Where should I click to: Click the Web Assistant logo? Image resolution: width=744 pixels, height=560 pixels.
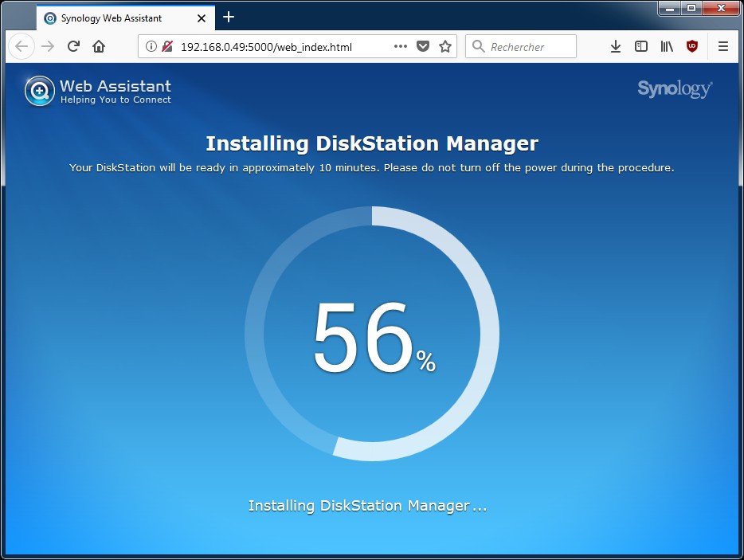[x=98, y=91]
